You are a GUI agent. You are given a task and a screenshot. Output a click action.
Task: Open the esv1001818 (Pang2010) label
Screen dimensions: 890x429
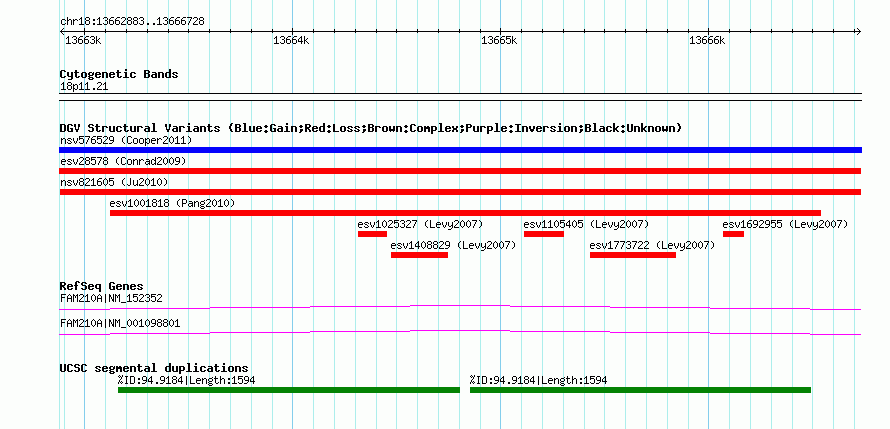[x=172, y=203]
